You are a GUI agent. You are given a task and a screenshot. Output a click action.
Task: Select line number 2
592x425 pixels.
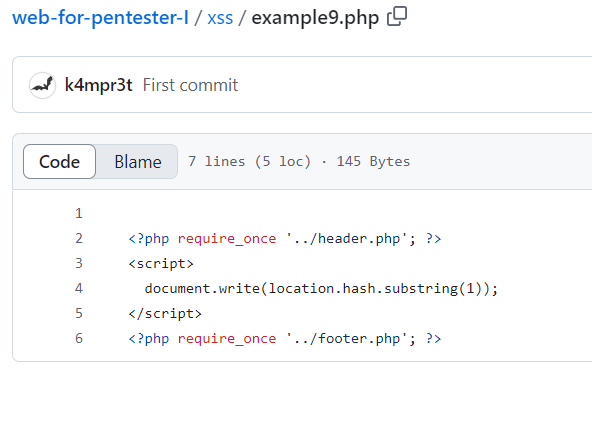click(x=79, y=239)
